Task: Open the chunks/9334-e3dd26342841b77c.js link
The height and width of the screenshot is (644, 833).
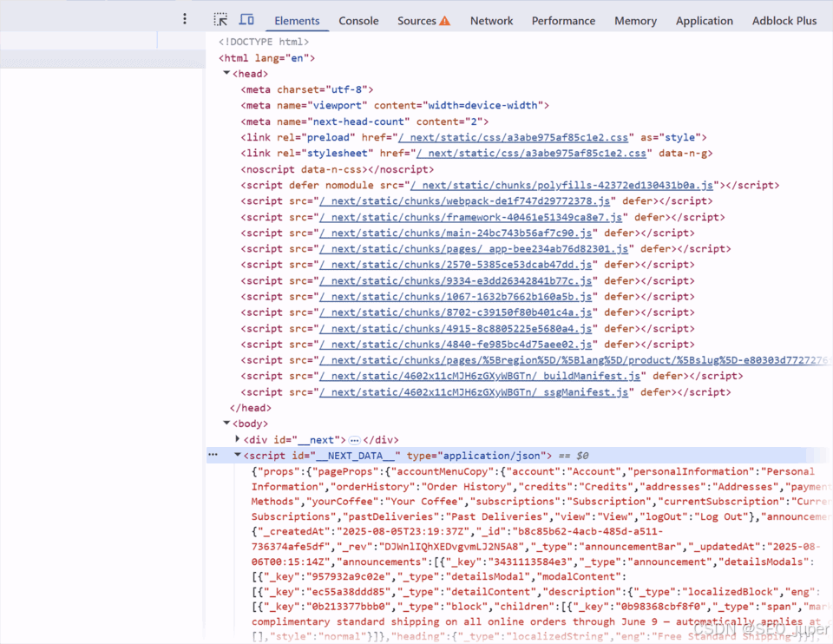Action: pyautogui.click(x=456, y=280)
